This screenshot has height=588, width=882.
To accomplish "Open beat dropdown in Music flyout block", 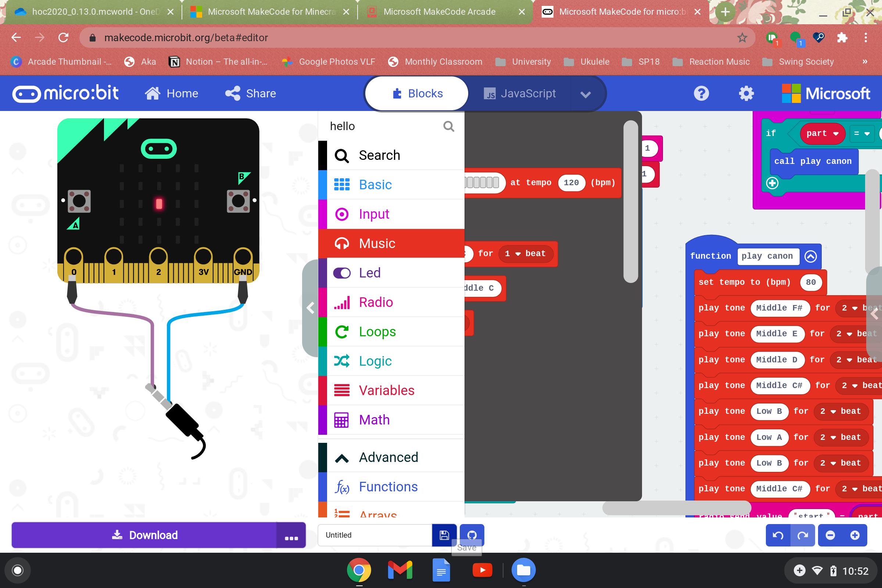I will [x=526, y=254].
